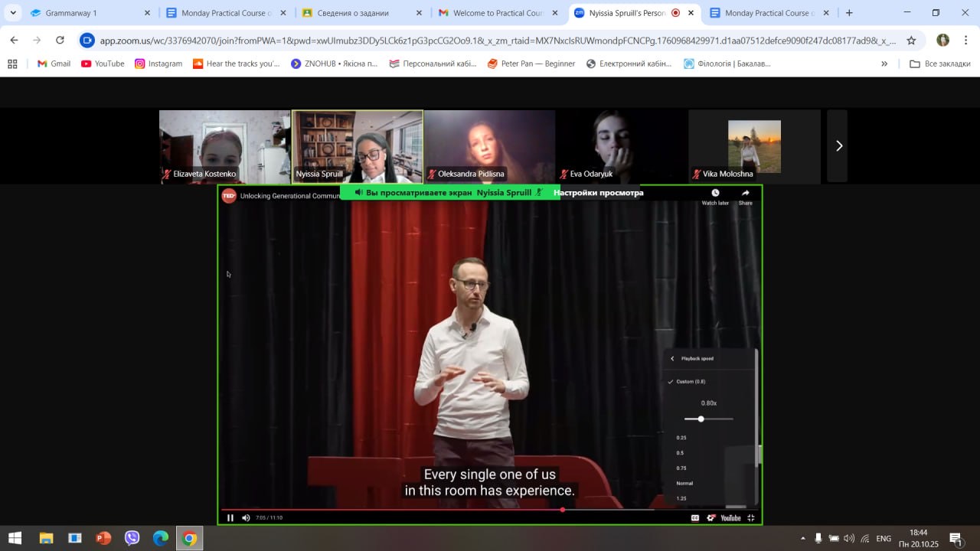Select 0.25 playback speed
980x551 pixels.
[681, 438]
